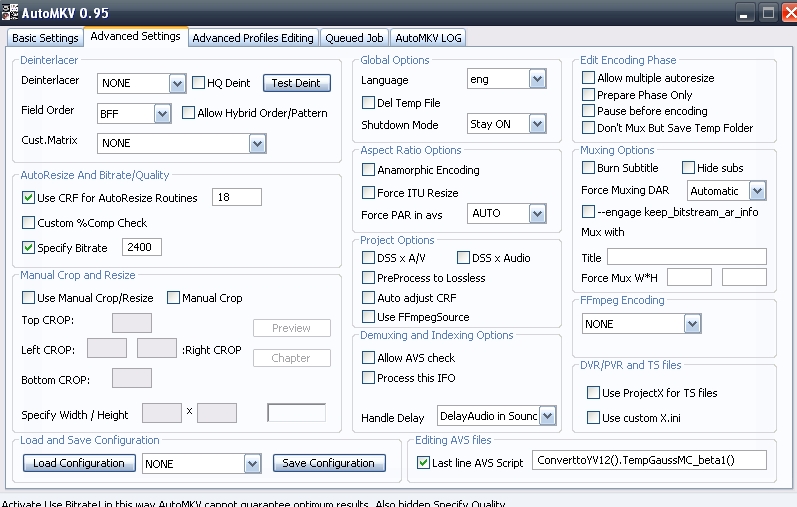The height and width of the screenshot is (507, 797).
Task: Uncheck Last line AVS Script
Action: (x=423, y=462)
